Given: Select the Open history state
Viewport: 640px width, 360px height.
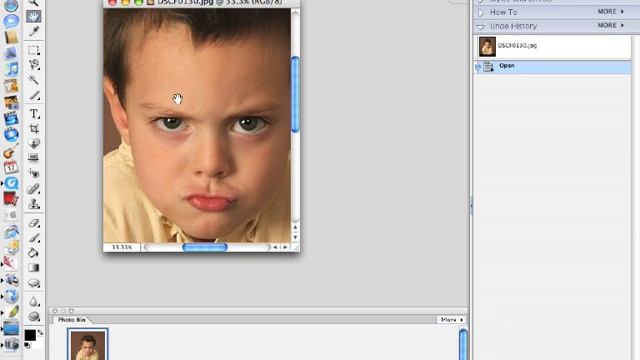Looking at the screenshot, I should pos(552,67).
